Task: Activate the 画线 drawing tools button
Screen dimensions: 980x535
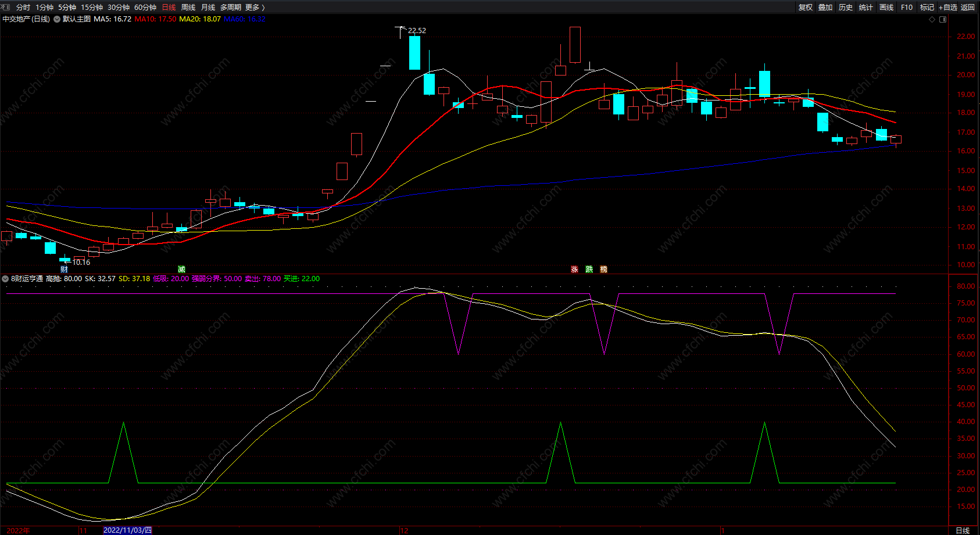Action: coord(886,8)
